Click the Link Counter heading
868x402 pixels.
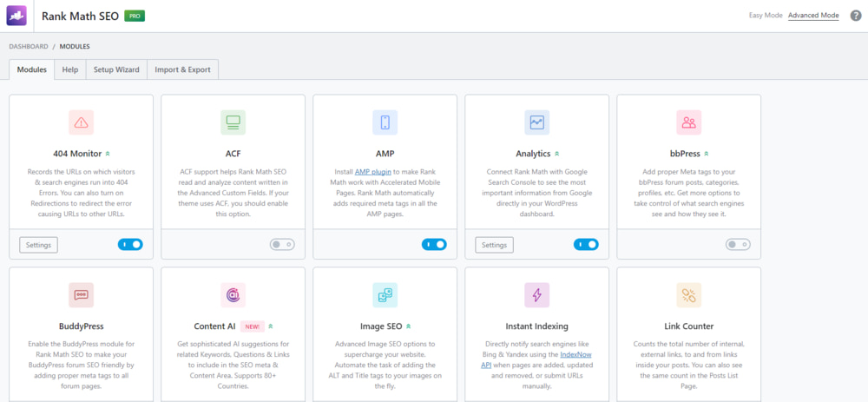click(688, 326)
